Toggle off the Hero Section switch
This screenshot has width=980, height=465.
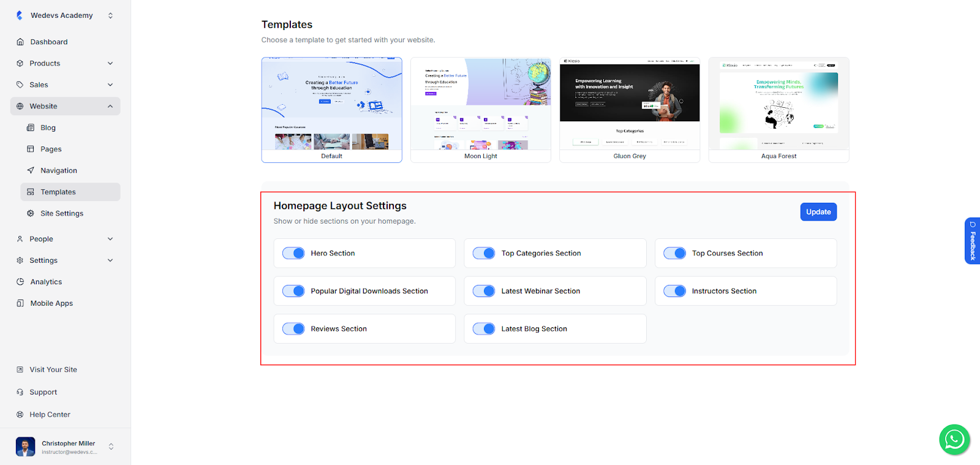[293, 253]
